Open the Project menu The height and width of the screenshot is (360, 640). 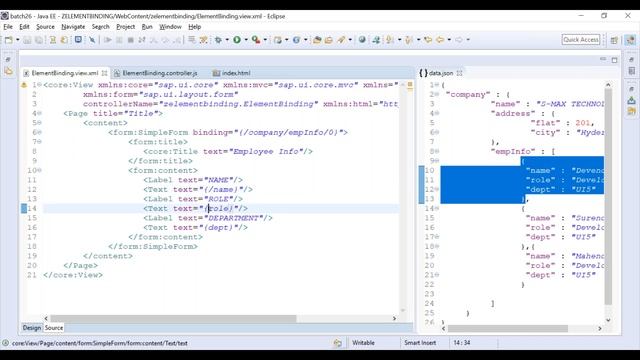point(125,27)
